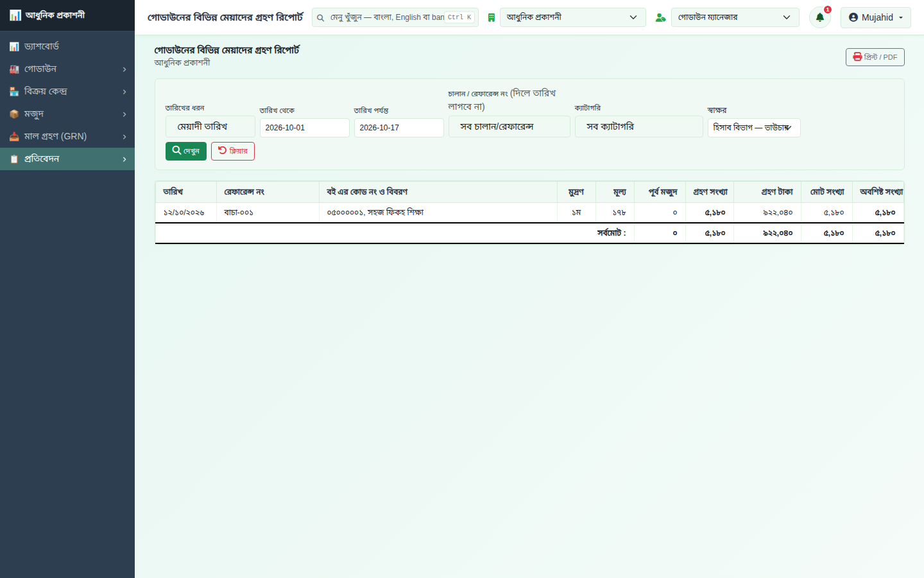Click the user role icon beside গোডাউন ম্যানেজার

tap(660, 17)
